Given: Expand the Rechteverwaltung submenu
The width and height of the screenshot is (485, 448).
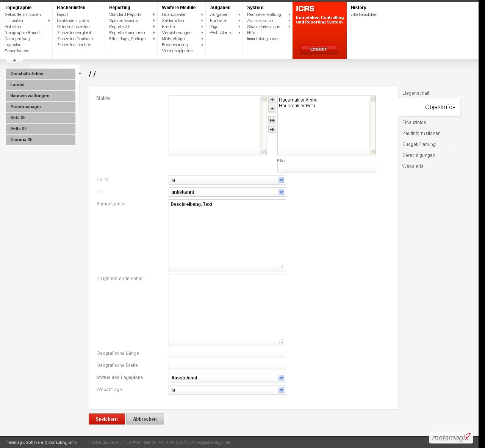Looking at the screenshot, I should click(x=289, y=15).
